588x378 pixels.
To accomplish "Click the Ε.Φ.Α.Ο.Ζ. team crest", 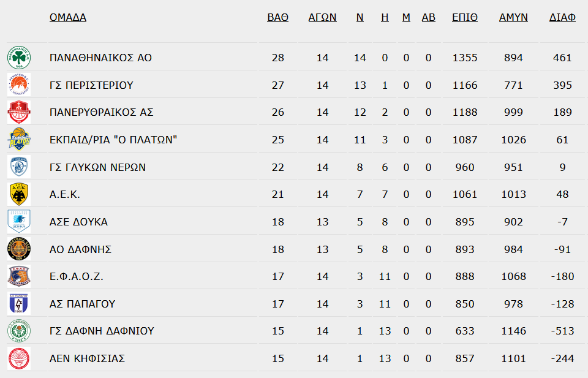I will pos(19,276).
